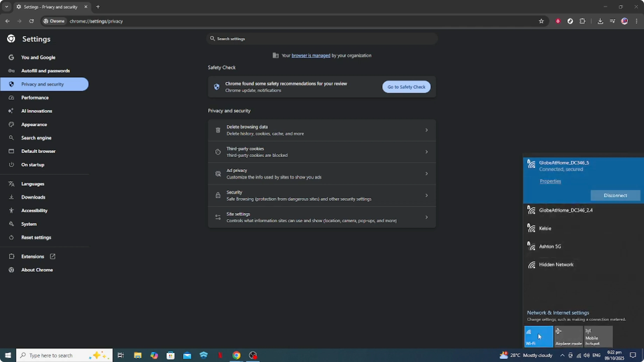Reload the page with the refresh icon
Image resolution: width=644 pixels, height=362 pixels.
click(x=31, y=21)
